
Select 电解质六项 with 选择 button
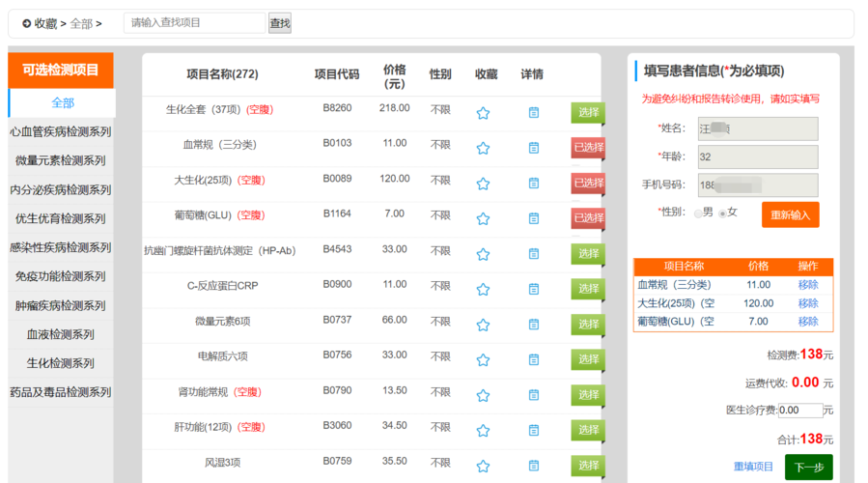(x=588, y=359)
